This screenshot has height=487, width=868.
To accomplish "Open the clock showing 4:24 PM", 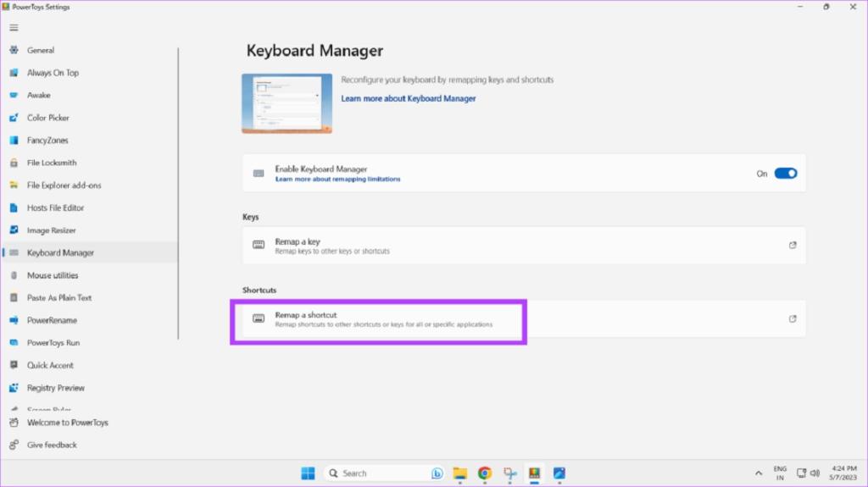I will [843, 473].
